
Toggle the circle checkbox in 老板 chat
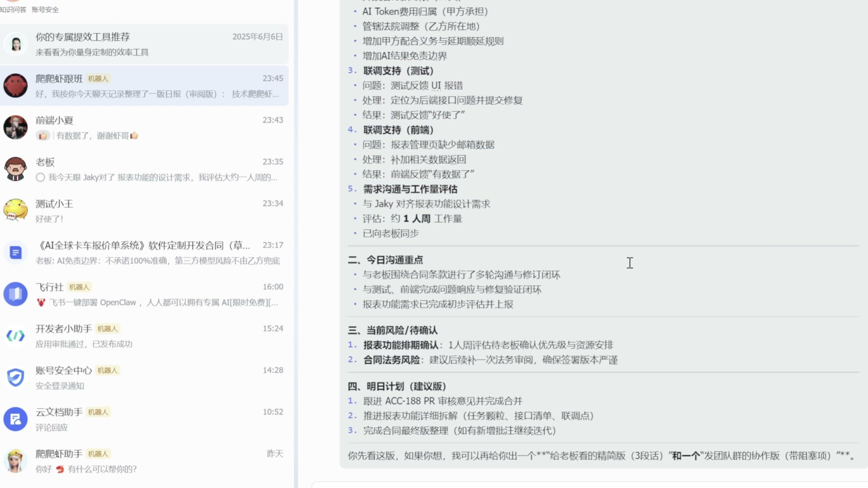tap(40, 178)
